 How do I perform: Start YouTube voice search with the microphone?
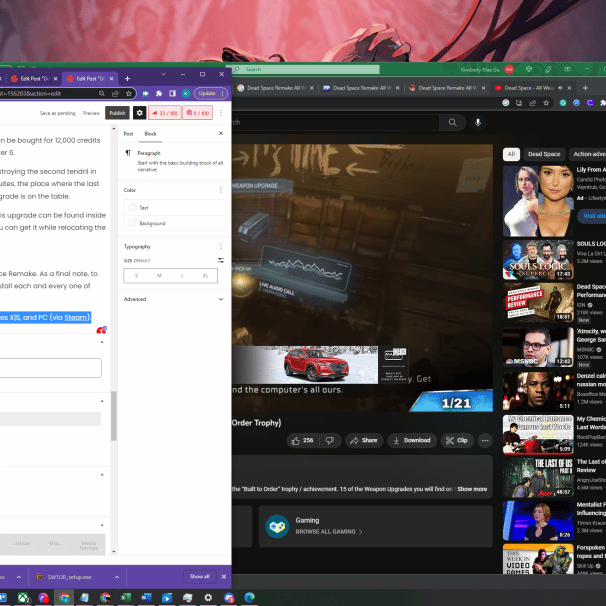(x=478, y=122)
